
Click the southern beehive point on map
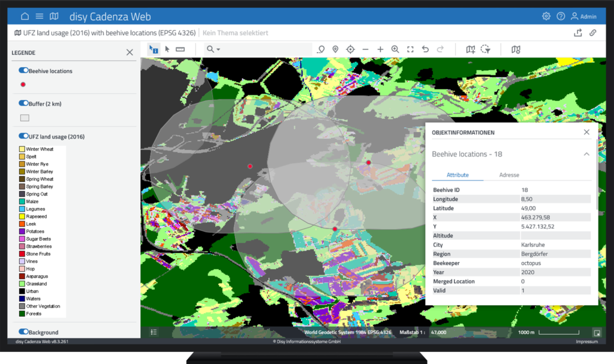(335, 229)
